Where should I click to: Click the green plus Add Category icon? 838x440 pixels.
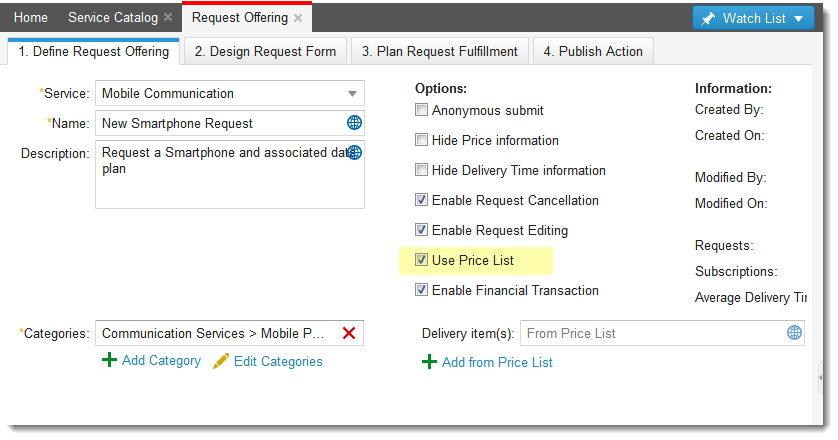109,360
